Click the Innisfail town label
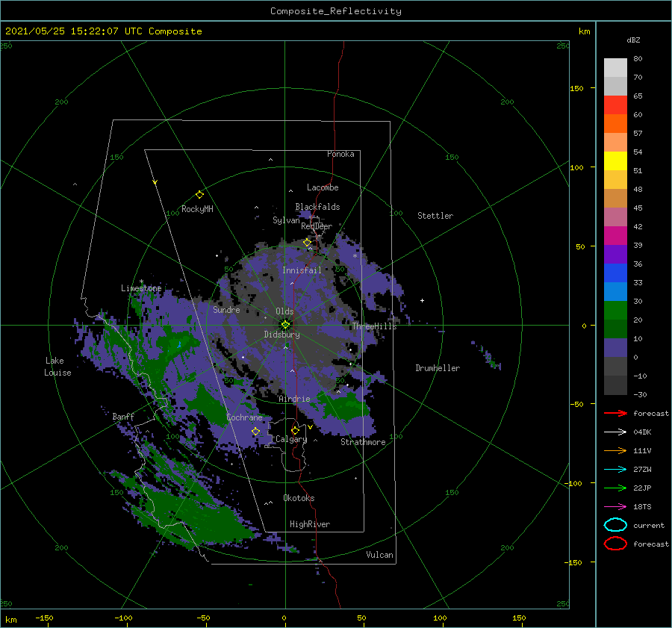 pos(302,270)
